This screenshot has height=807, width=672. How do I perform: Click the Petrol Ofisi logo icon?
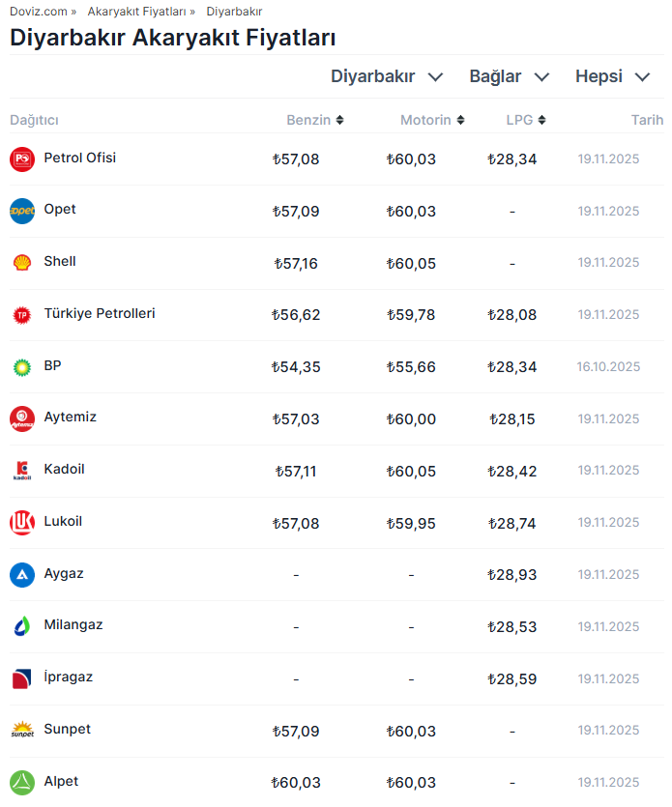point(22,159)
